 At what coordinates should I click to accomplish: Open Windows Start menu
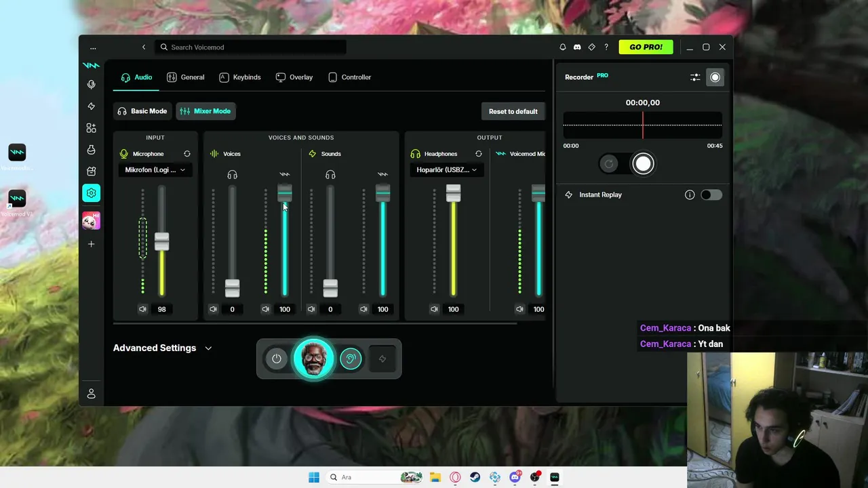pyautogui.click(x=314, y=477)
